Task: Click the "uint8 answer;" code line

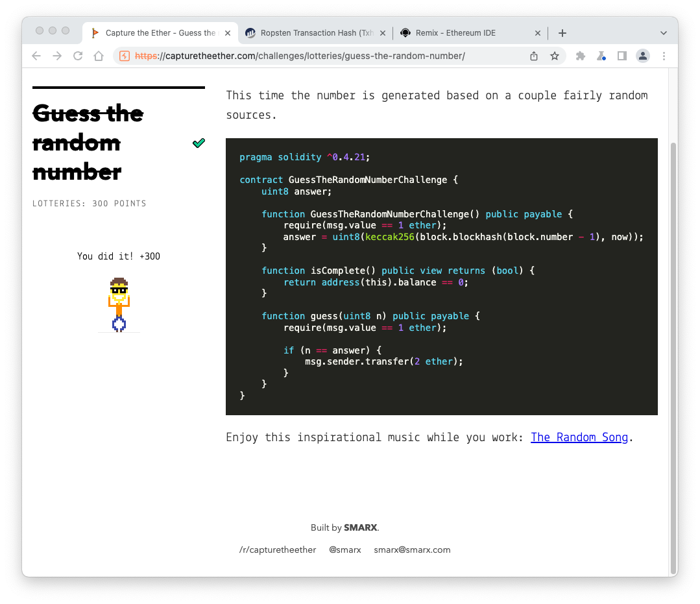Action: [296, 191]
